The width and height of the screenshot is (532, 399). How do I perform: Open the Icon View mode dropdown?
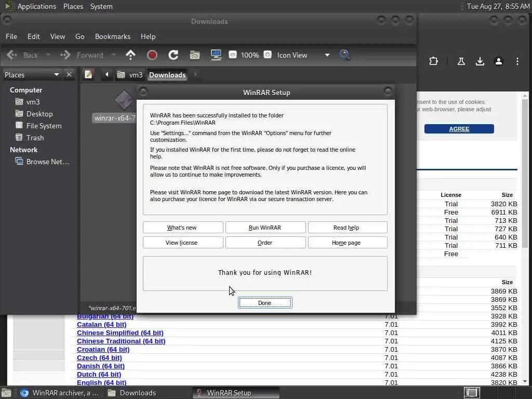303,55
